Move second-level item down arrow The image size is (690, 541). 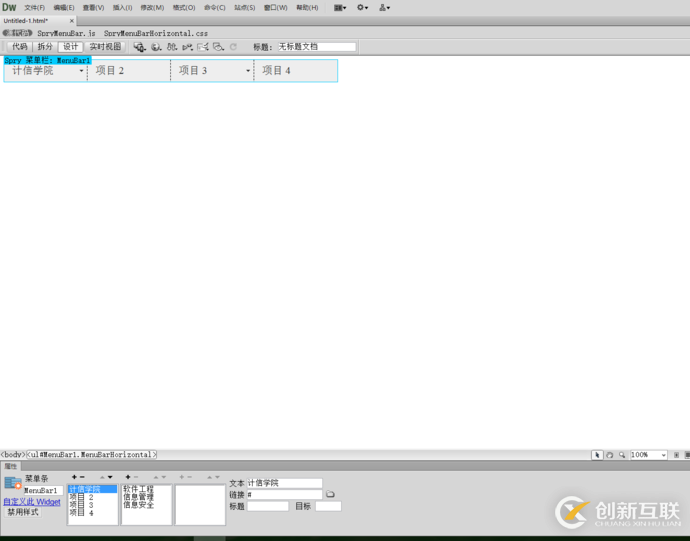click(x=164, y=477)
